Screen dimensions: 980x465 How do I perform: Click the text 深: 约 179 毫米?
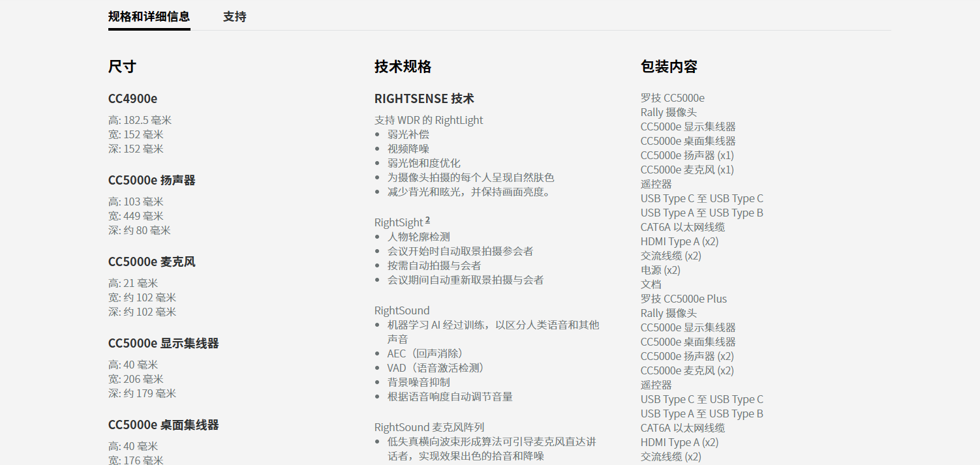pos(142,393)
